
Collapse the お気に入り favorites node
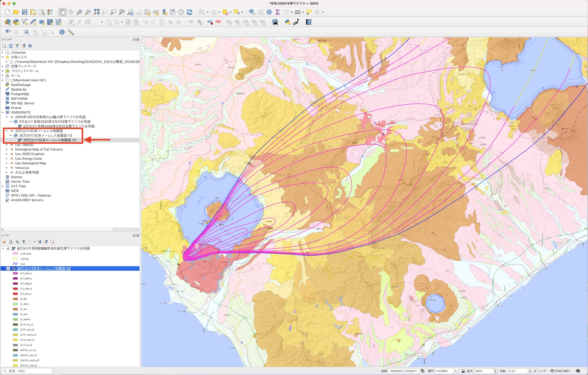(3, 57)
